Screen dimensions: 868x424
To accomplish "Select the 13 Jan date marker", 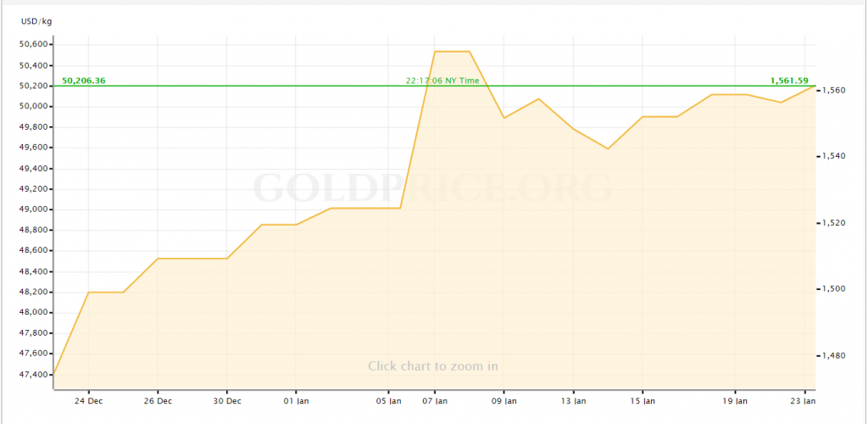I will tap(573, 400).
